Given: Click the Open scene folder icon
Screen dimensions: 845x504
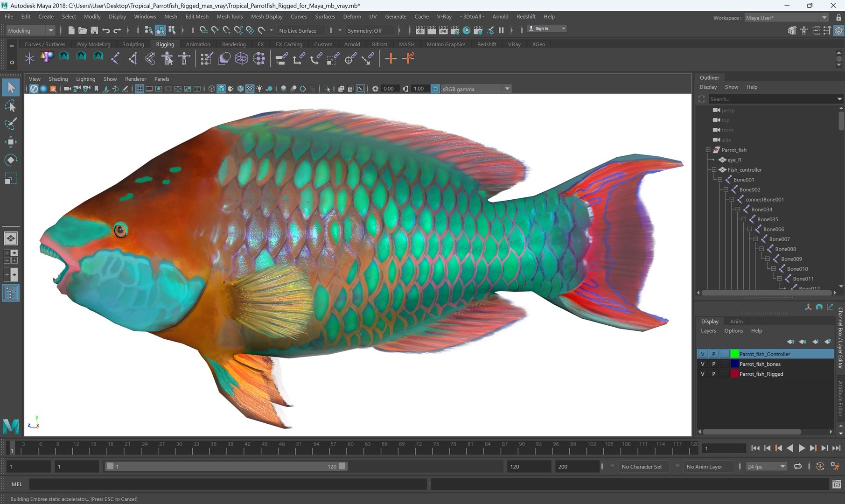Looking at the screenshot, I should [83, 30].
